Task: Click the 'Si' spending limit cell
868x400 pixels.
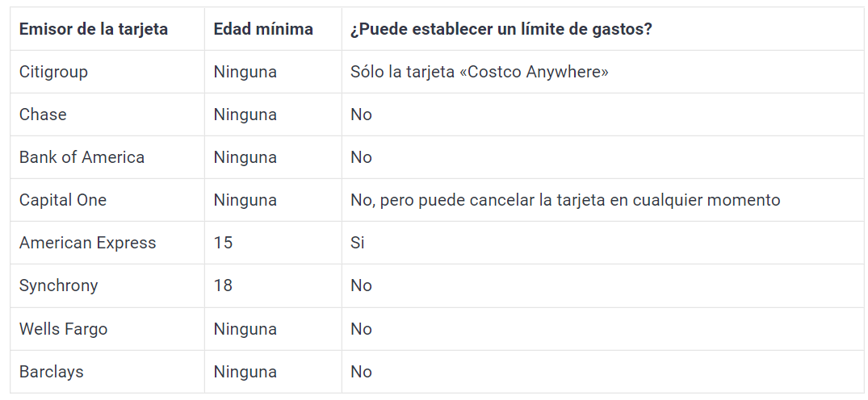Action: point(358,243)
